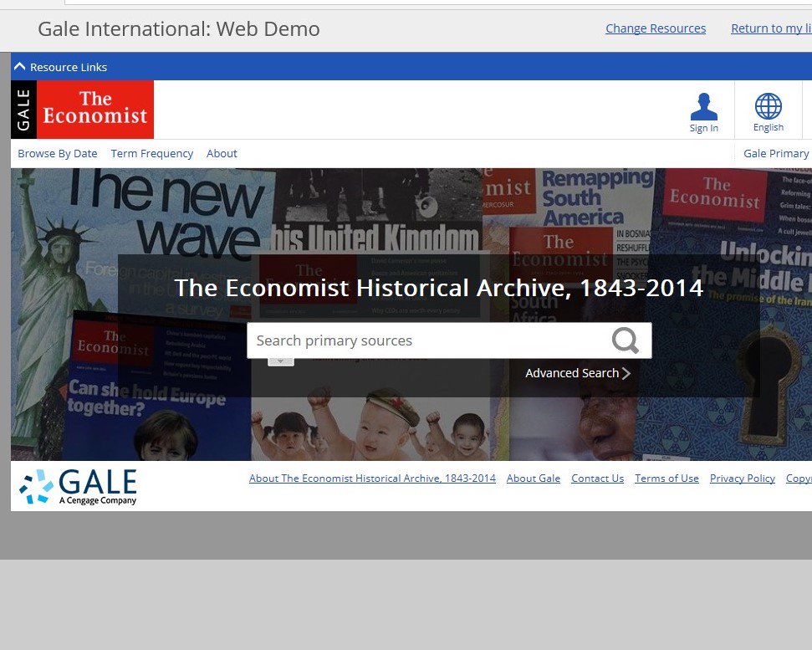Click the Gale Cengage Company footer logo
The height and width of the screenshot is (650, 812).
click(x=79, y=486)
